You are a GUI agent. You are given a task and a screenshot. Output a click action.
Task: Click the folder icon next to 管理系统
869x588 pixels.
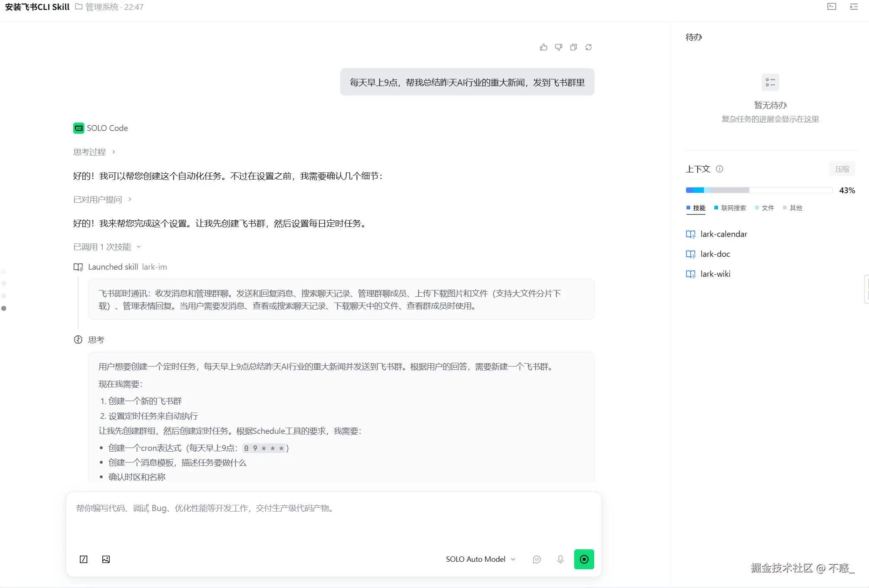pos(79,7)
